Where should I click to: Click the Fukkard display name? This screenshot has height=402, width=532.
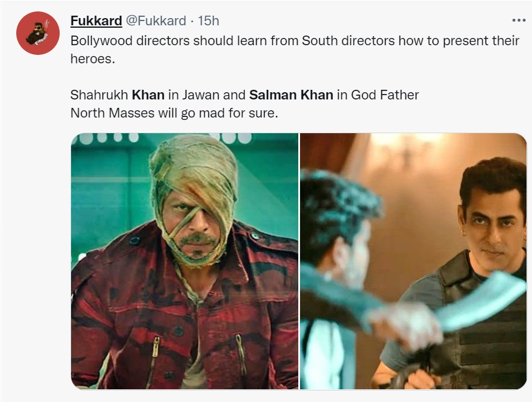pyautogui.click(x=96, y=21)
